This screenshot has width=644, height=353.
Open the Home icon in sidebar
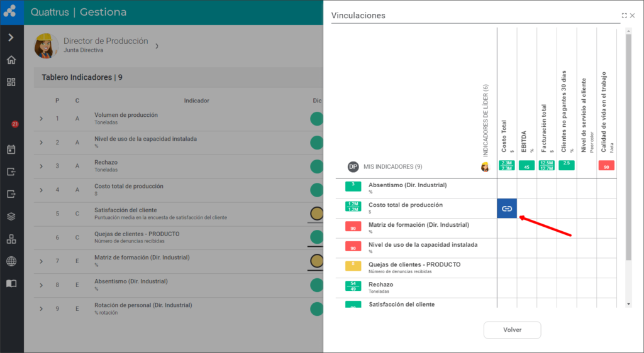point(11,60)
